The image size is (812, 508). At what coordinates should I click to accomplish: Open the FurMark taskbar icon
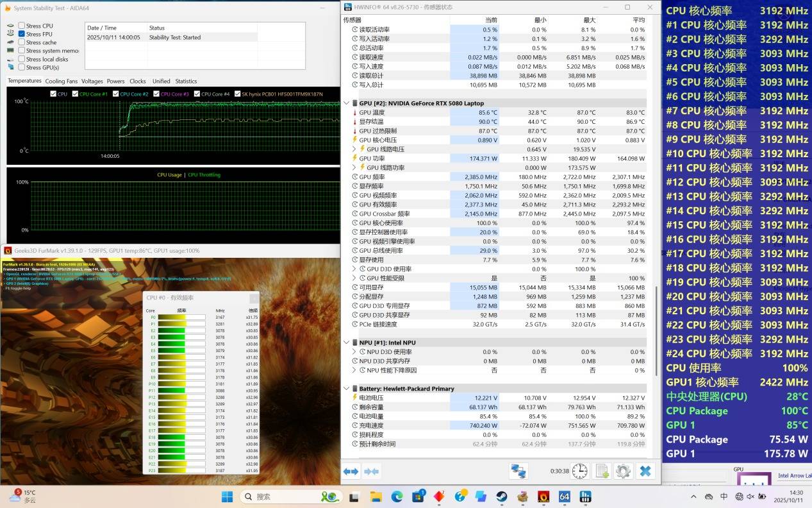point(543,496)
